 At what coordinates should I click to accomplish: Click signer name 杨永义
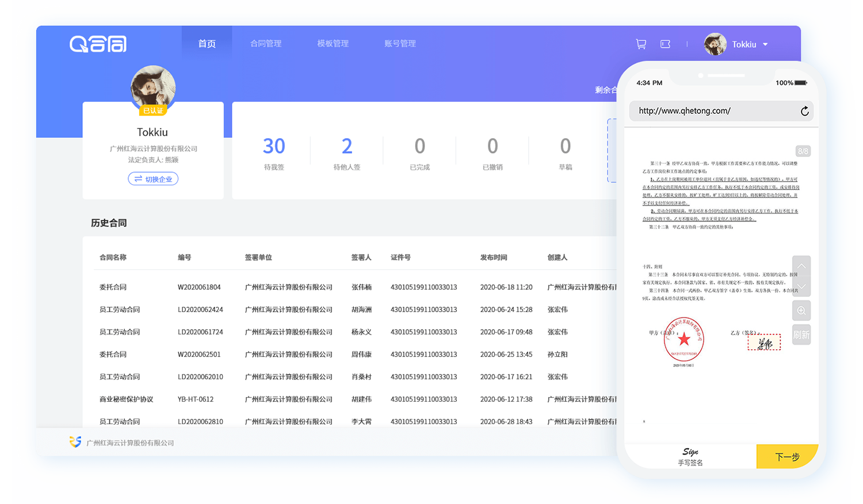(x=361, y=332)
